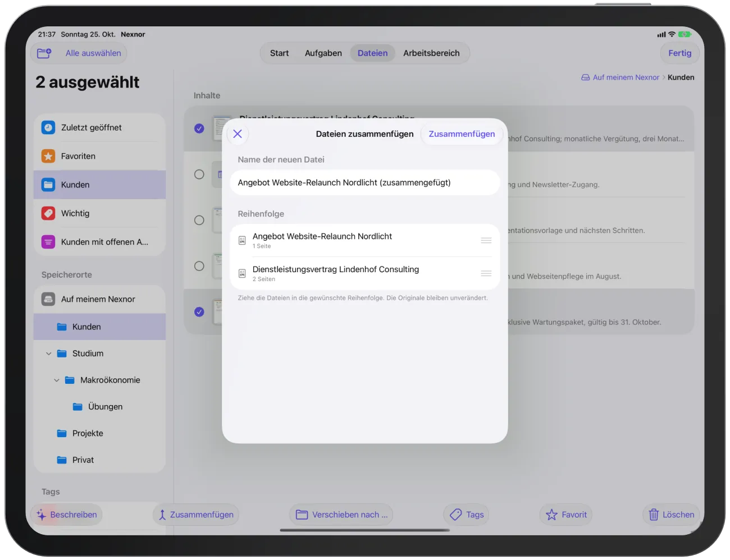This screenshot has width=730, height=560.
Task: Collapse the Makroökonomie folder
Action: [57, 380]
